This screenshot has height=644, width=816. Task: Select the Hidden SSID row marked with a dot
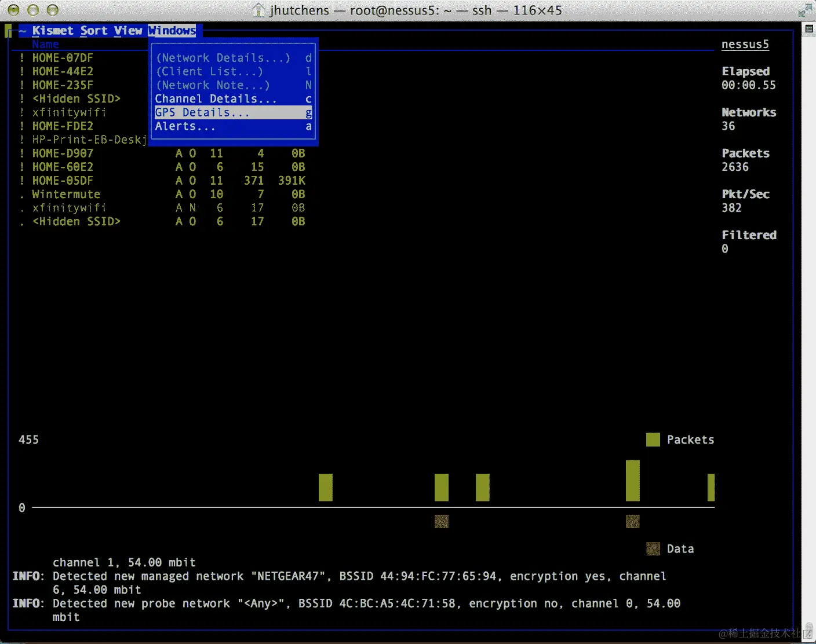162,221
